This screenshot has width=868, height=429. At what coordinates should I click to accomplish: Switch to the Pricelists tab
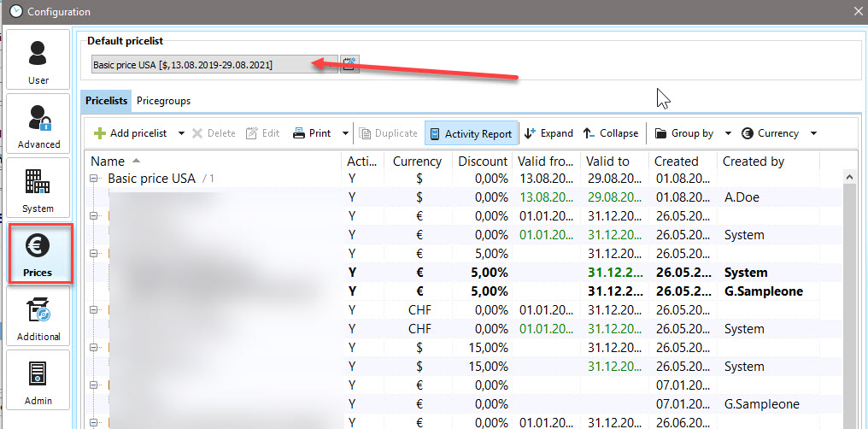(107, 101)
